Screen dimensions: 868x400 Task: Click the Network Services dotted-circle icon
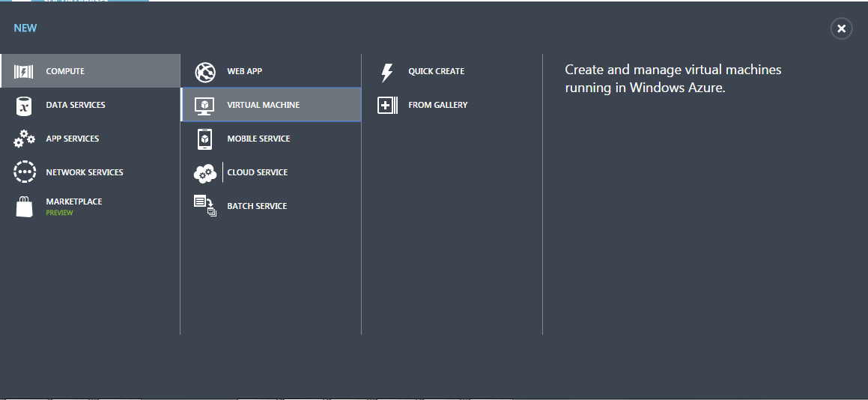pos(25,172)
